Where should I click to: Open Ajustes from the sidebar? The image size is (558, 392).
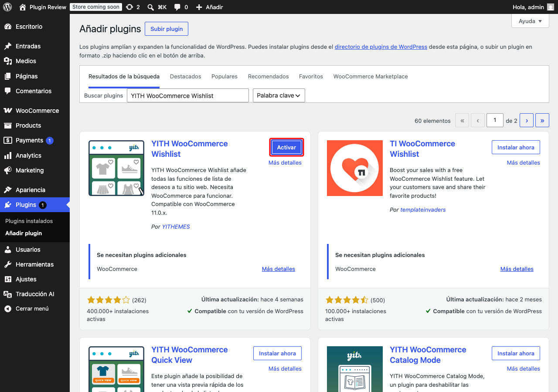pyautogui.click(x=35, y=279)
